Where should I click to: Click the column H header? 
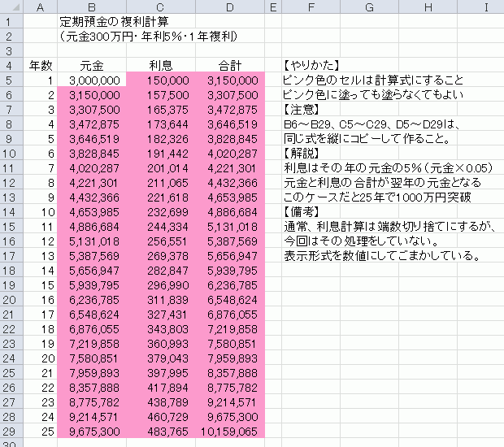pyautogui.click(x=427, y=7)
